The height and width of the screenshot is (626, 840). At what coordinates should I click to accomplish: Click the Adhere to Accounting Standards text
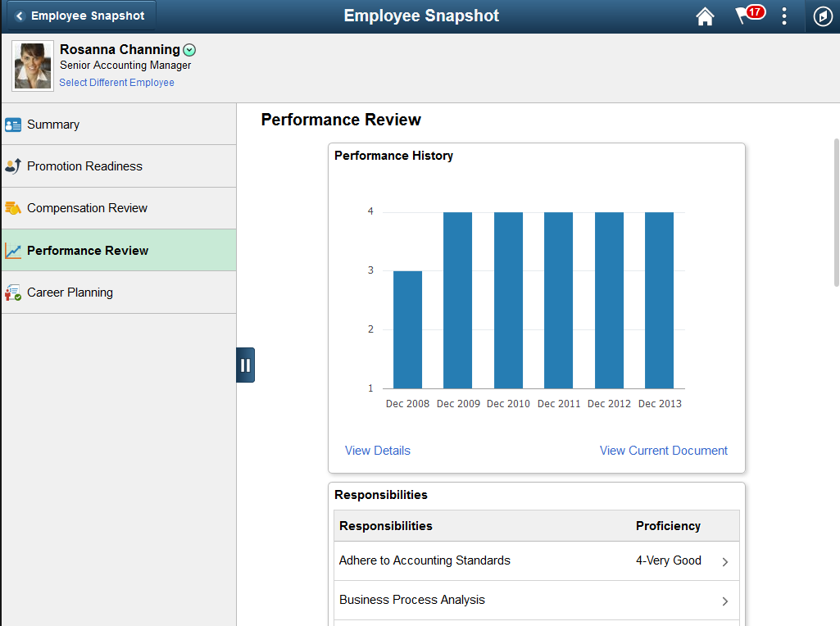tap(425, 560)
